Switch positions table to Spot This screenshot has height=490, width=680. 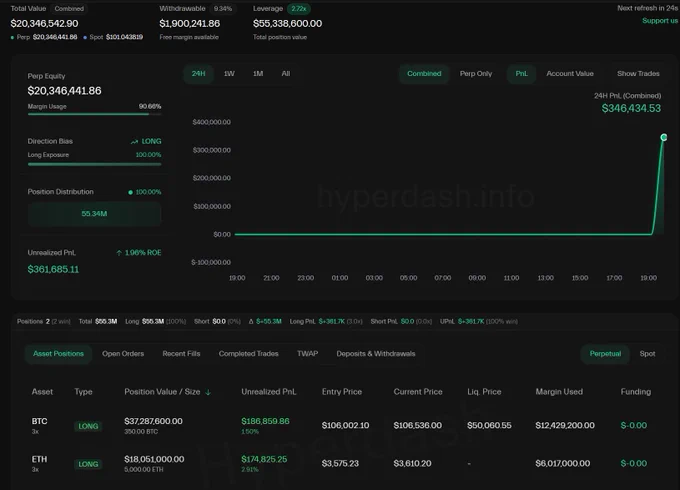(x=647, y=354)
